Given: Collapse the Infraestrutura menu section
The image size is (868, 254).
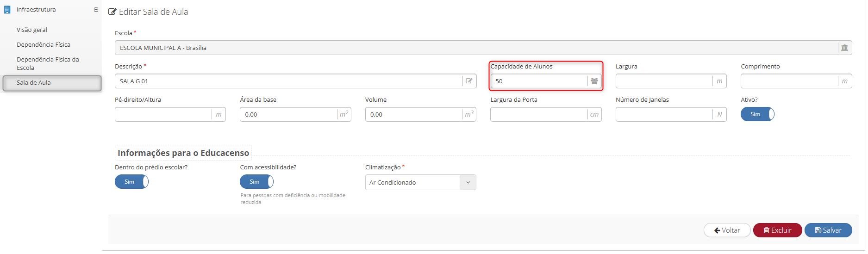Looking at the screenshot, I should pos(96,10).
